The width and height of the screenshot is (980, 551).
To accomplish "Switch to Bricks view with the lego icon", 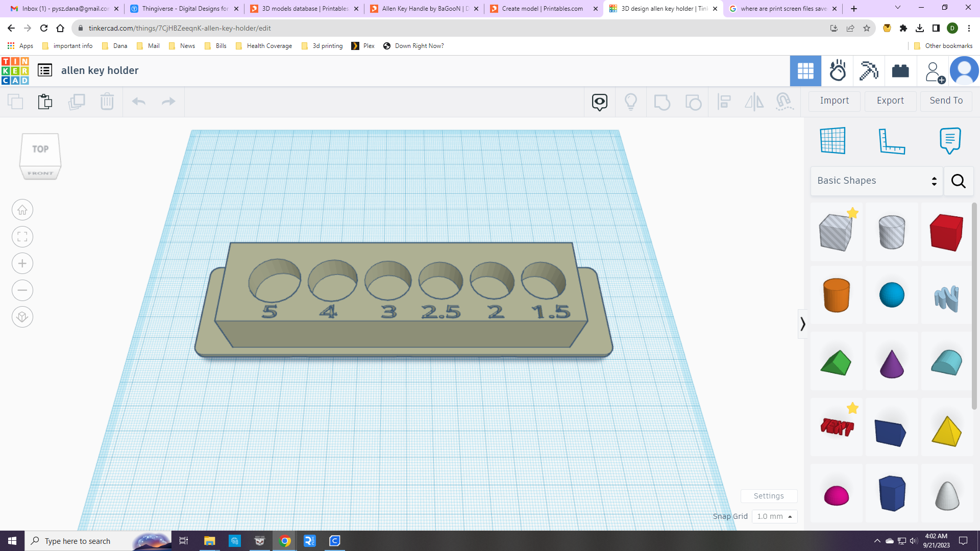I will point(900,71).
